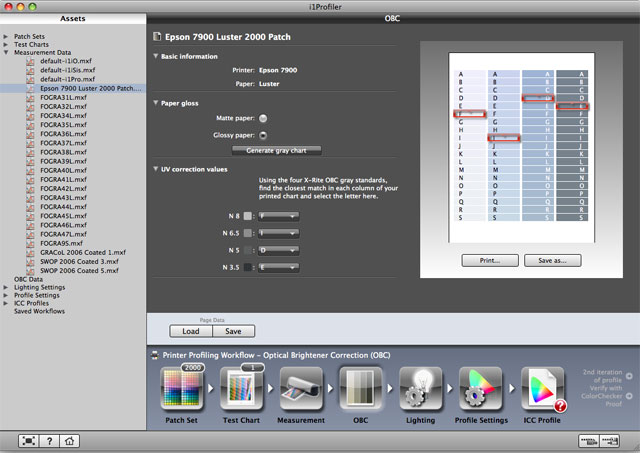
Task: Open the Patch Set workflow step icon
Action: tap(182, 388)
